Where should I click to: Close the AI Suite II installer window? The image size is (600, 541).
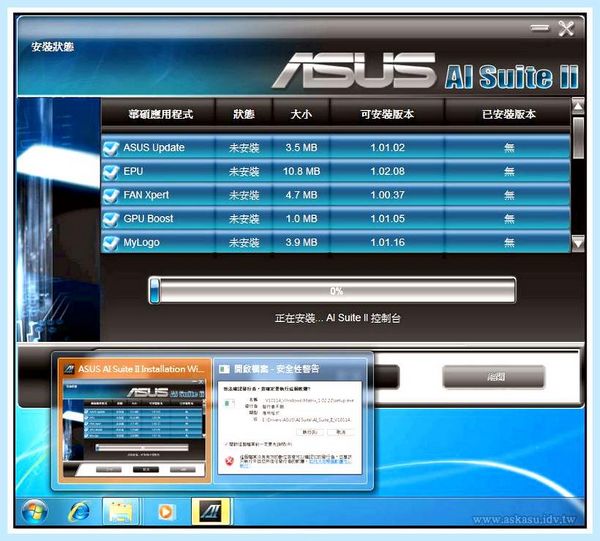[566, 29]
